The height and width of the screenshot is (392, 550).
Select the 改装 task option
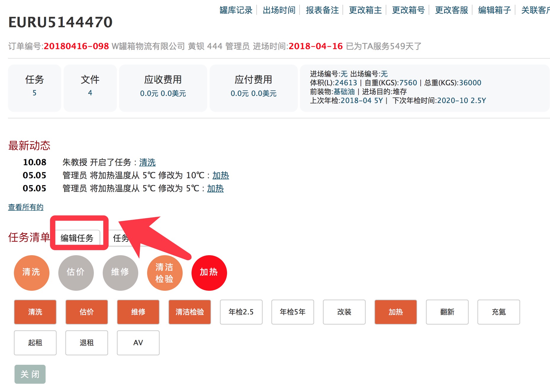[x=344, y=312]
